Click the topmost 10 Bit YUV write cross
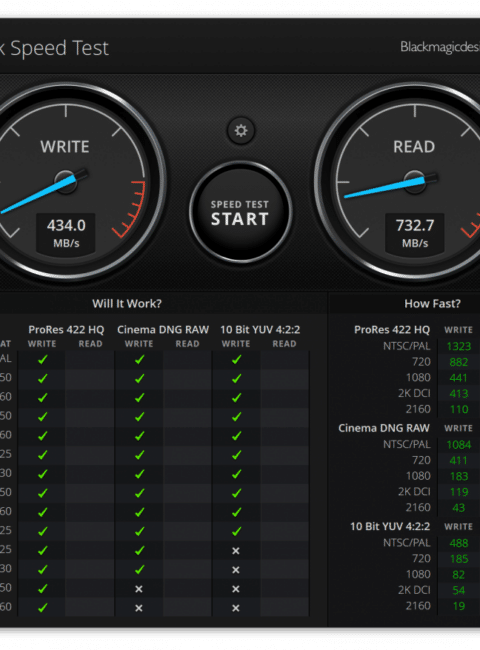Image resolution: width=480 pixels, height=650 pixels. [x=236, y=551]
